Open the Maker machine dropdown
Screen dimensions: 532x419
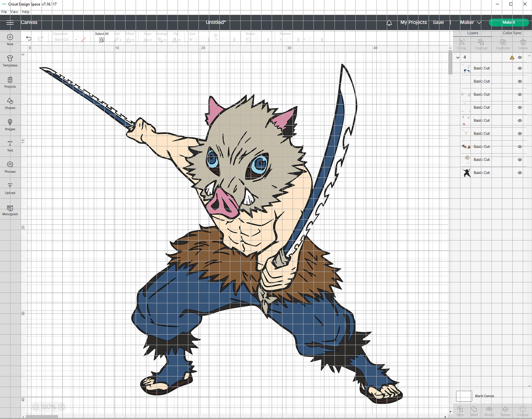coord(470,22)
